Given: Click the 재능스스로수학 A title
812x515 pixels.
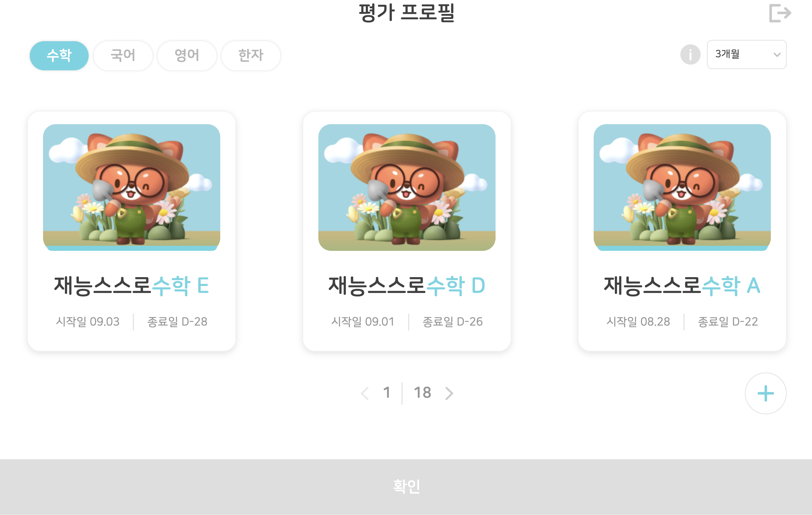Looking at the screenshot, I should tap(682, 285).
